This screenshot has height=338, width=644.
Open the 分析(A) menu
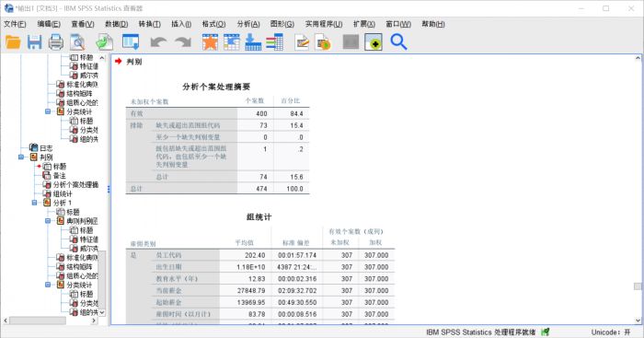pos(248,24)
